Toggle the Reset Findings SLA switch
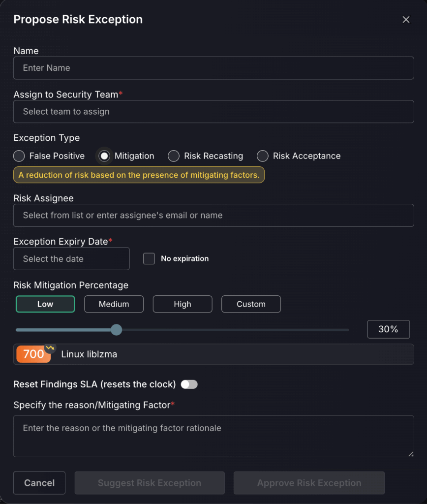 (x=189, y=384)
